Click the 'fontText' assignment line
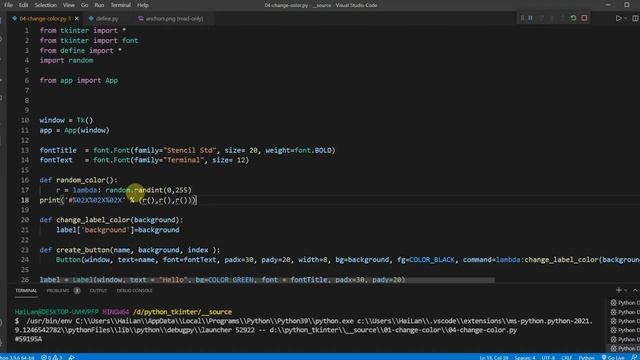The image size is (640, 360). tap(144, 160)
